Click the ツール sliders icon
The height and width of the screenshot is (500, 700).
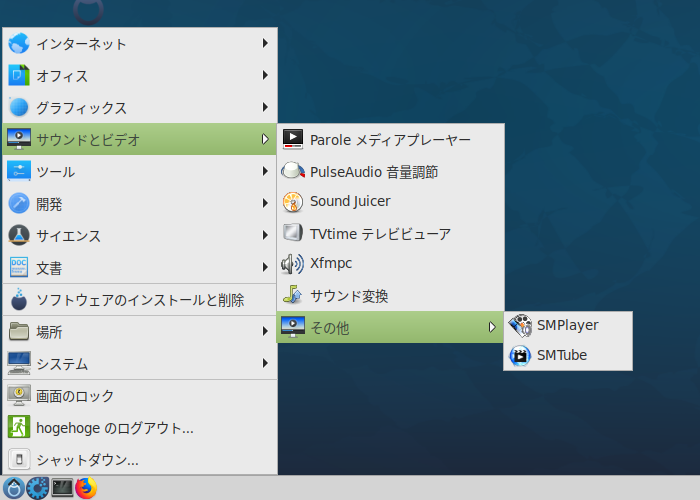coord(19,171)
